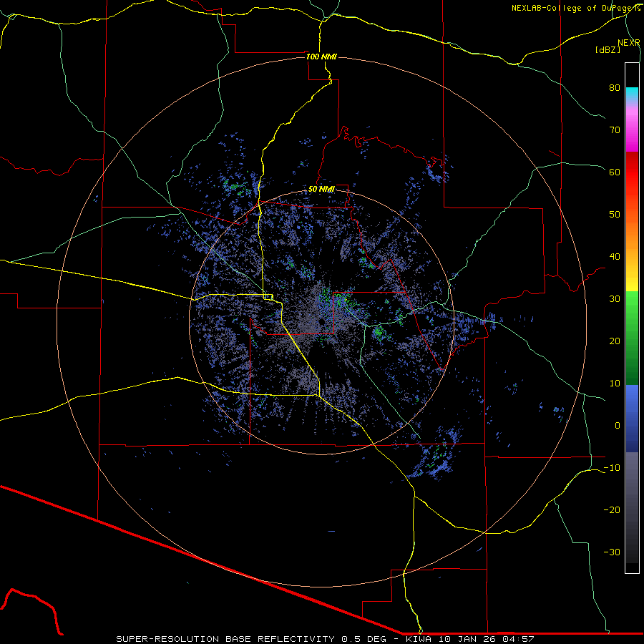Viewport: 644px width, 644px height.
Task: Click the -30 dBZ scale value
Action: 612,552
